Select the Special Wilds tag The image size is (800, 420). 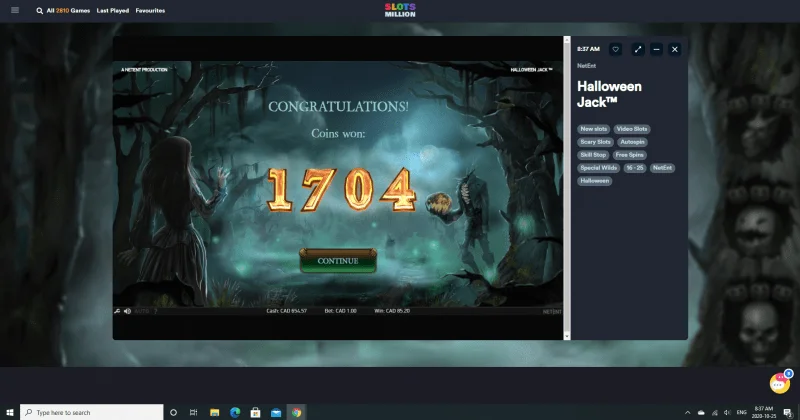pyautogui.click(x=598, y=168)
